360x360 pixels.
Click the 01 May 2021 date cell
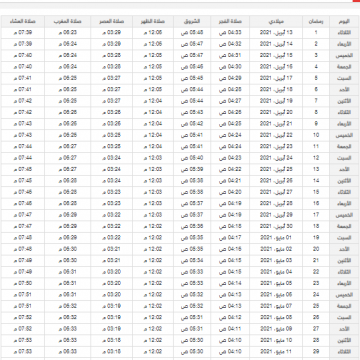coord(276,238)
